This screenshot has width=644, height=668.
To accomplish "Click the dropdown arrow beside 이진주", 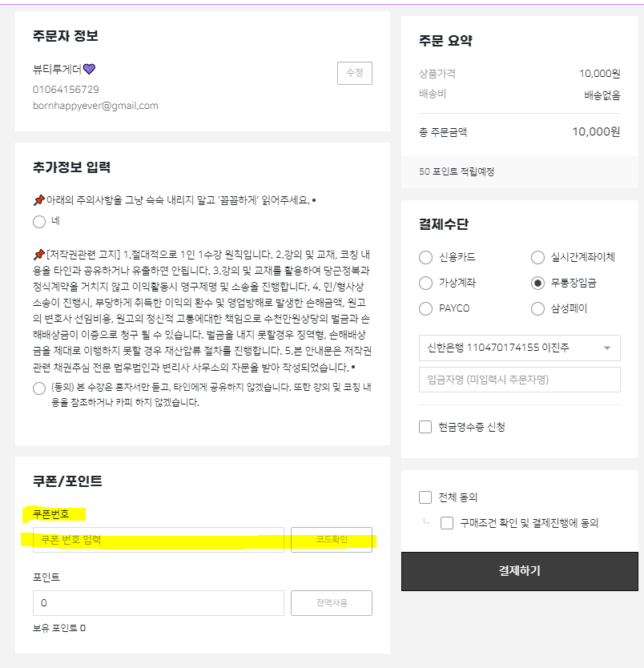I will click(607, 348).
